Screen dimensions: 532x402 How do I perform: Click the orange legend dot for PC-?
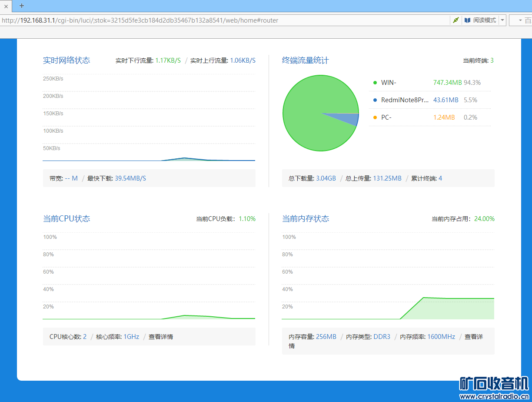click(375, 117)
